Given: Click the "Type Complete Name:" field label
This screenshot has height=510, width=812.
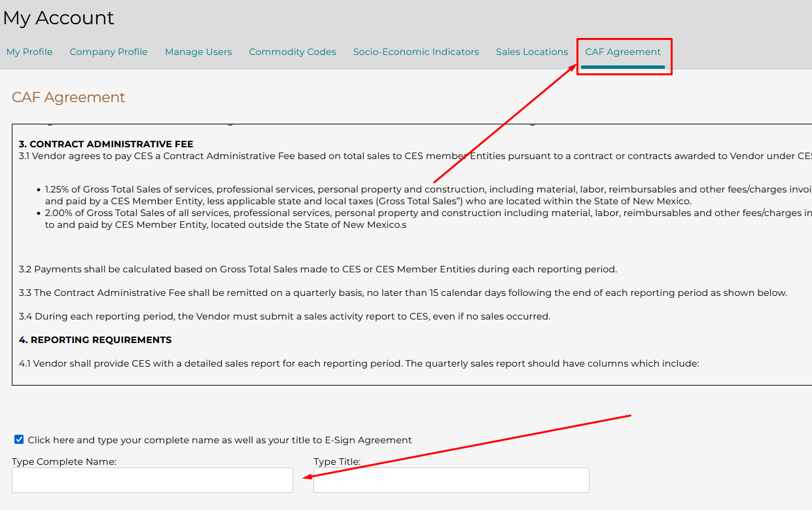Looking at the screenshot, I should (64, 462).
